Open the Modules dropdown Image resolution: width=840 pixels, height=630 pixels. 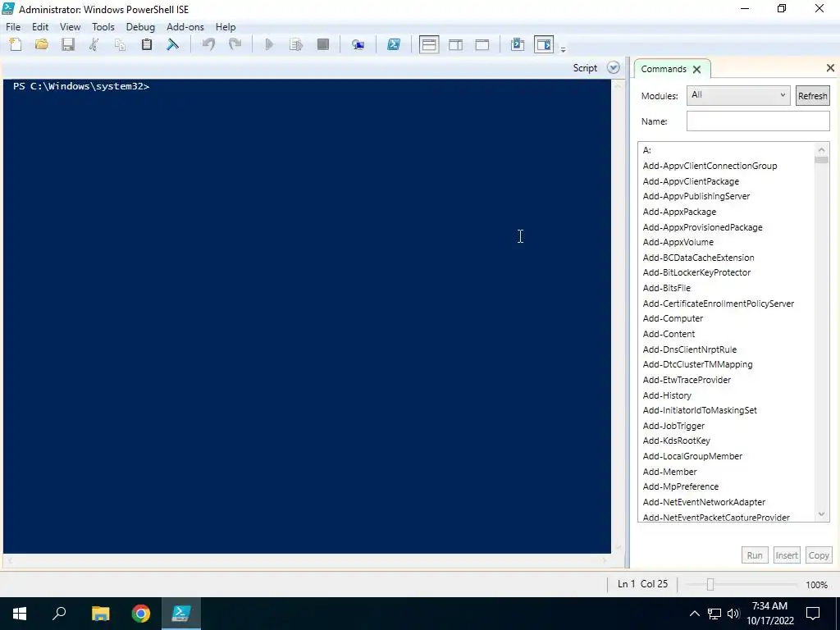(x=737, y=95)
